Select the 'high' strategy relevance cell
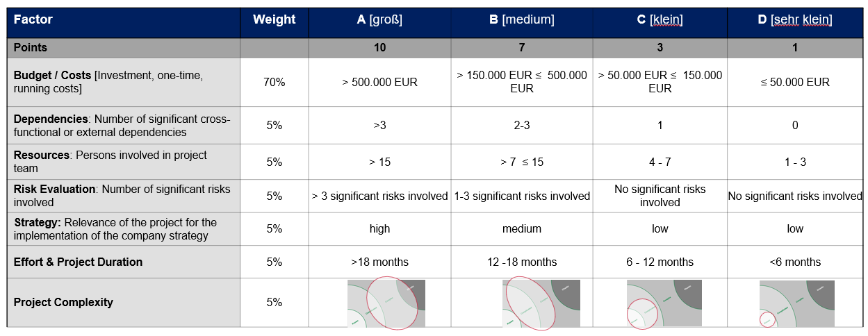Image resolution: width=868 pixels, height=336 pixels. pos(379,229)
